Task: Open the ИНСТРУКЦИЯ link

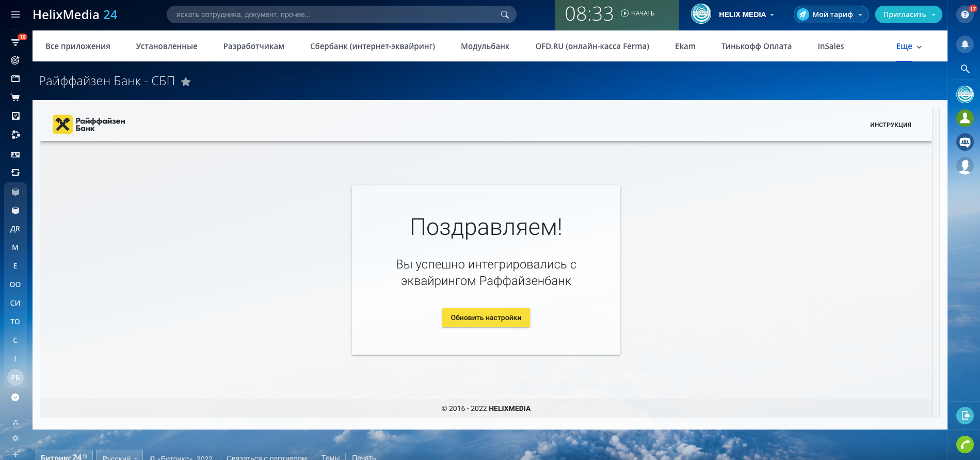Action: (x=891, y=125)
